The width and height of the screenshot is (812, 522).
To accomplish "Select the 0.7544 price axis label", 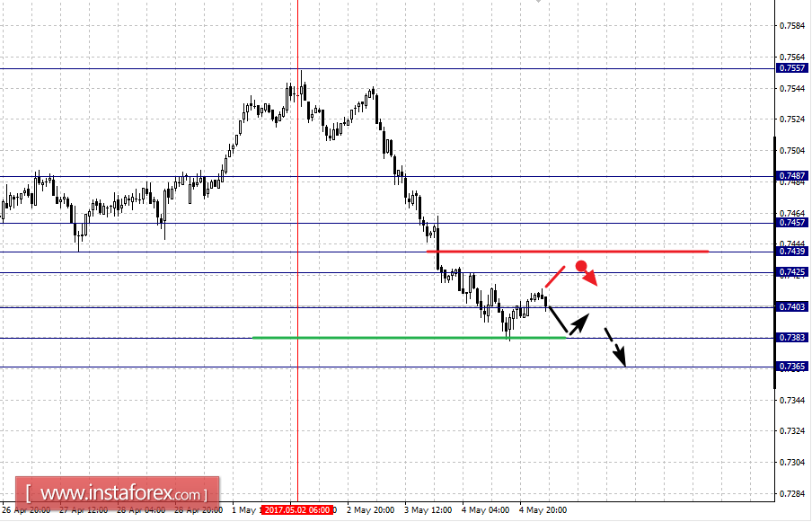I will tap(792, 89).
